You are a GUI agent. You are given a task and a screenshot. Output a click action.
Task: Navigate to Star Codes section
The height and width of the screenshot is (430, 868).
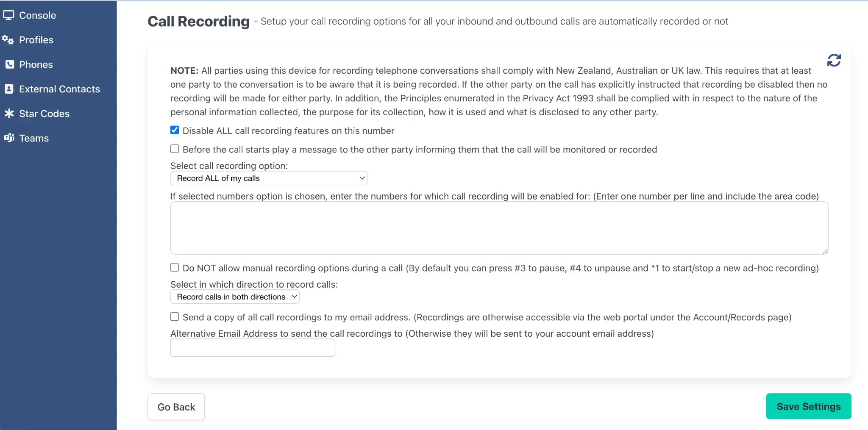pos(43,114)
